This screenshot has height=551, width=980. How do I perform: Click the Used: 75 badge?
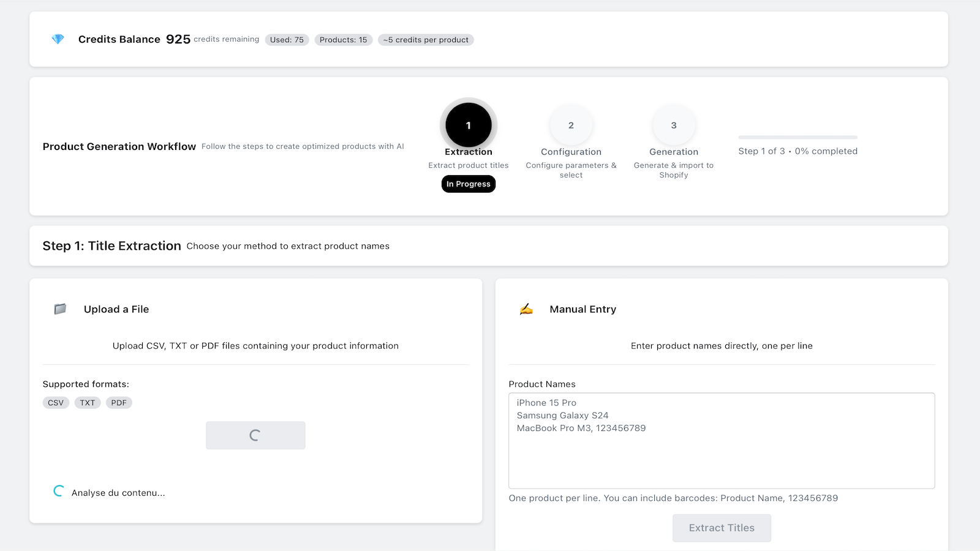(x=287, y=39)
